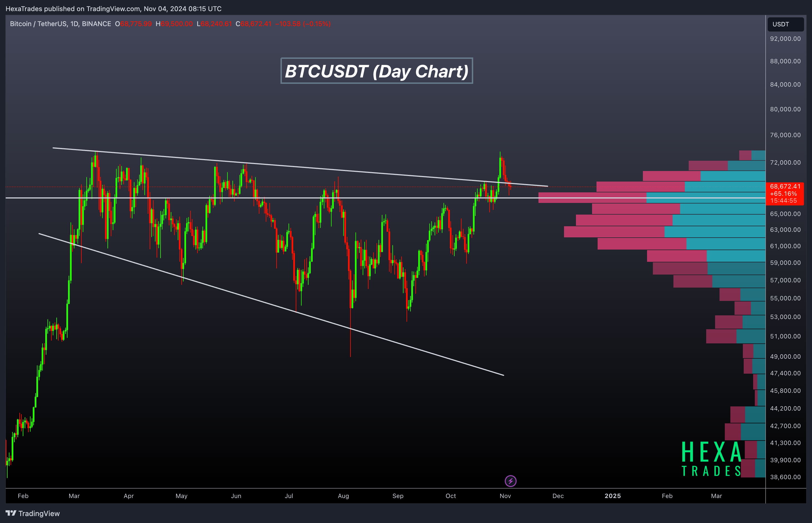Click the 59,000.00 price axis label
The image size is (812, 523).
(785, 263)
